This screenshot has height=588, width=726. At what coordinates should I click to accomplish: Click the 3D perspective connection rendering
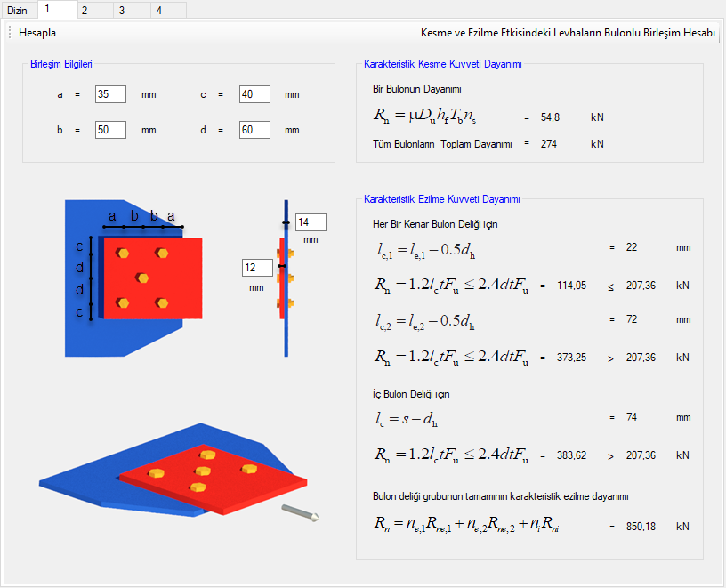pos(173,470)
